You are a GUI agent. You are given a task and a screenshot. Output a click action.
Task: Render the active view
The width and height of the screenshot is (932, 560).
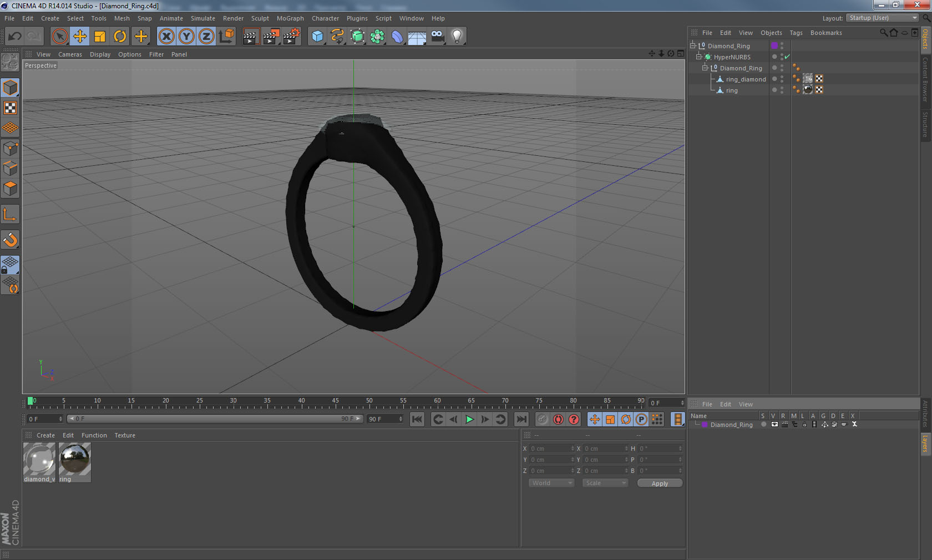tap(251, 37)
